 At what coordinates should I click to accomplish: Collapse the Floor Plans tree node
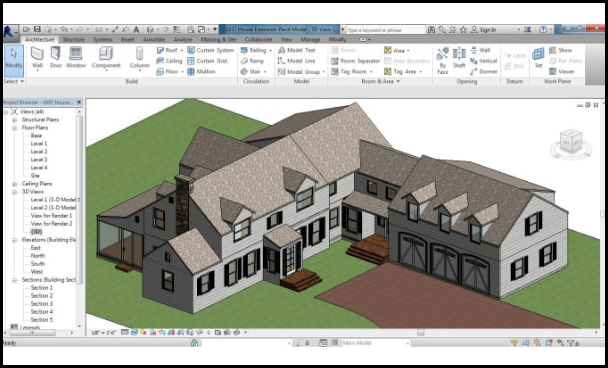click(x=15, y=128)
